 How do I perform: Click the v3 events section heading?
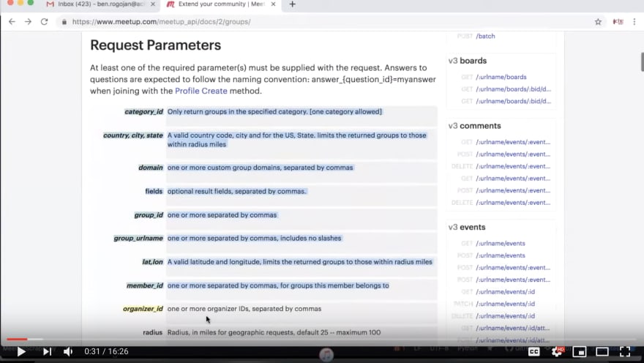[467, 227]
